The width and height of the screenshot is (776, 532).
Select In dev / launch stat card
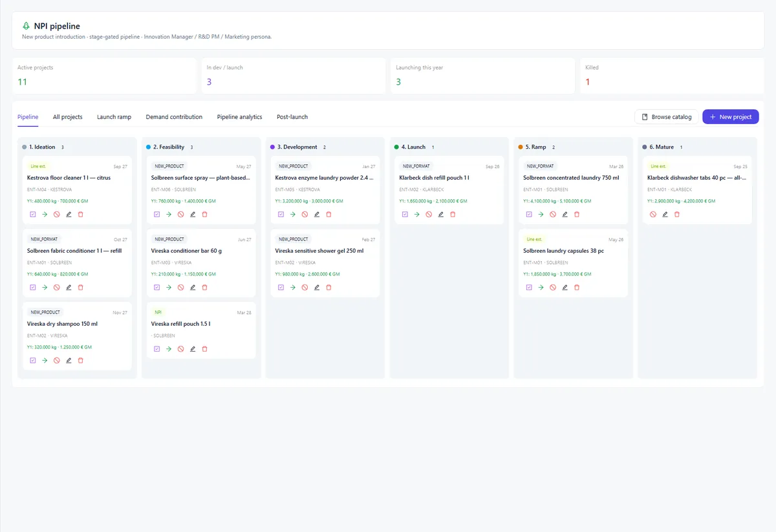(x=294, y=76)
